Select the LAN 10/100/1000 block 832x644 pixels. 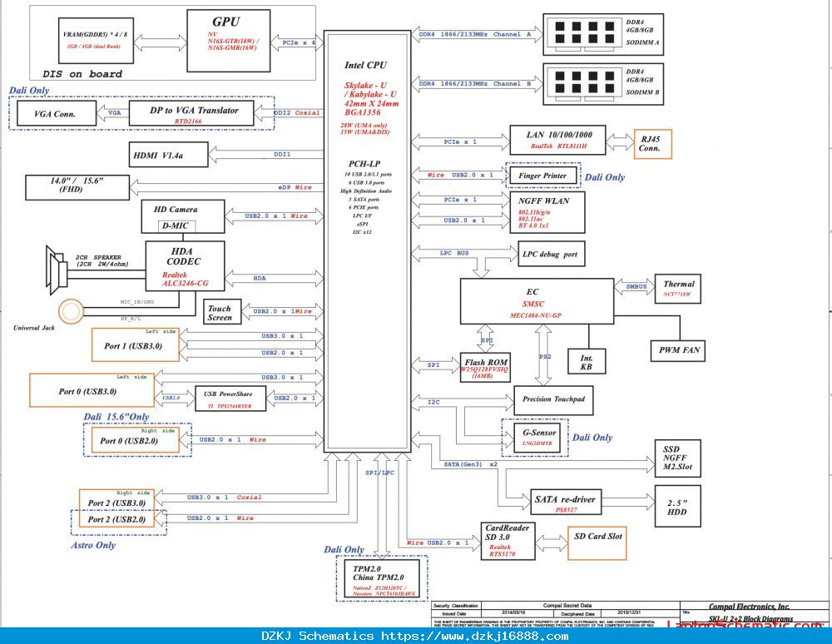point(557,140)
